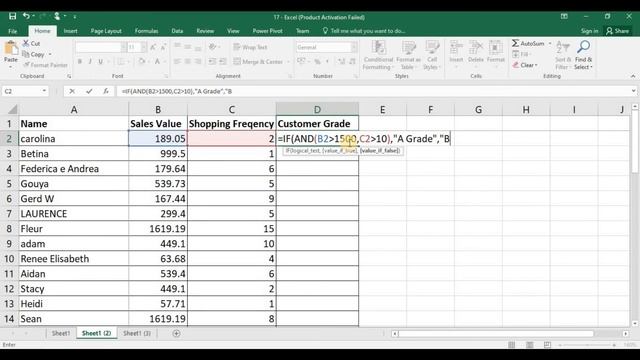This screenshot has width=640, height=360.
Task: Click the Review tab
Action: click(205, 31)
